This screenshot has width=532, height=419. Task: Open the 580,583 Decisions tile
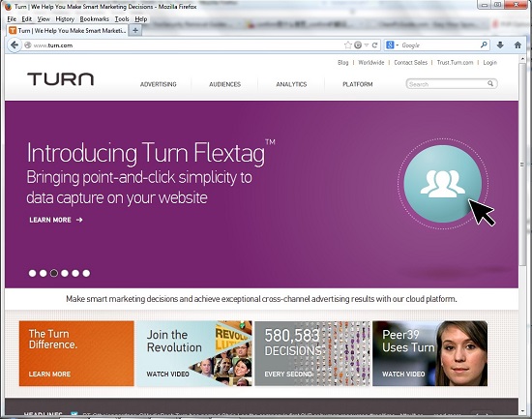312,353
